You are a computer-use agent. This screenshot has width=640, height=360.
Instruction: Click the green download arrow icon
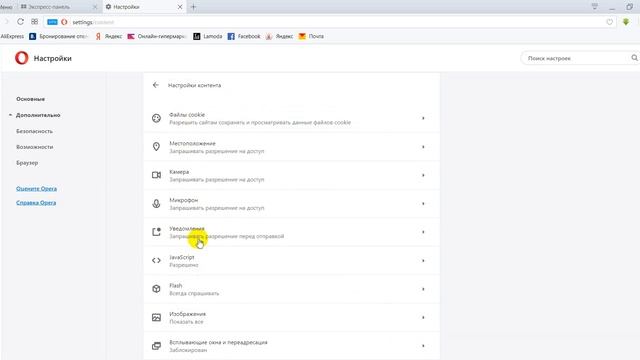[x=626, y=22]
